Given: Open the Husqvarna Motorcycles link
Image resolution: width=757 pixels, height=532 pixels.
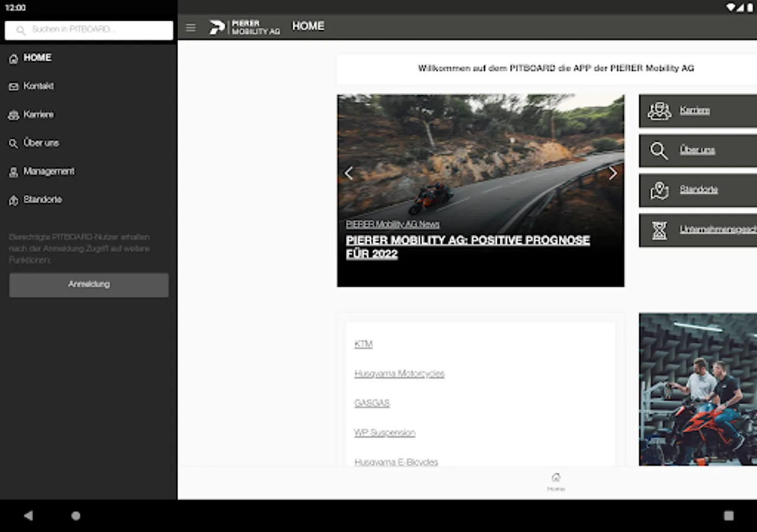Looking at the screenshot, I should pyautogui.click(x=399, y=374).
